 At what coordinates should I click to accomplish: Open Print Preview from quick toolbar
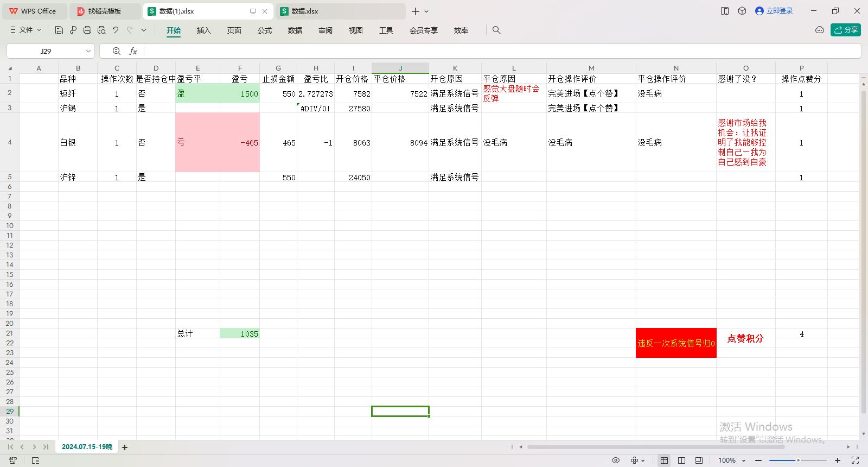click(x=101, y=30)
